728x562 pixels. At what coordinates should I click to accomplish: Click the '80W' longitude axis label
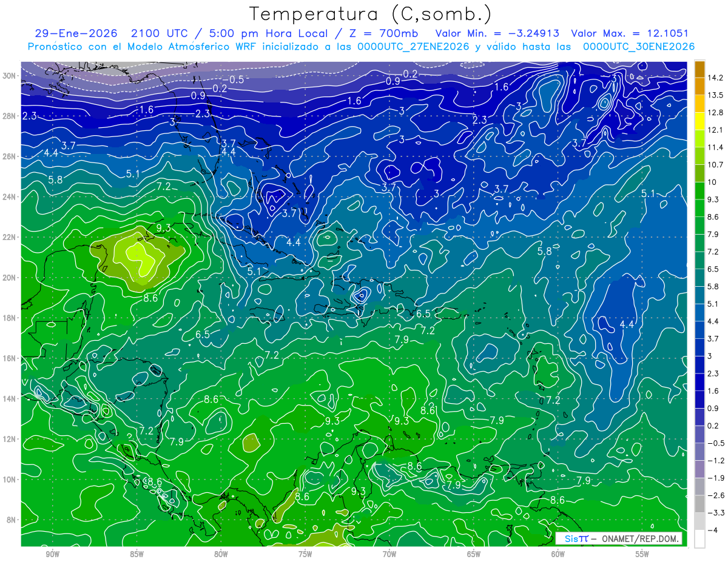[x=221, y=554]
